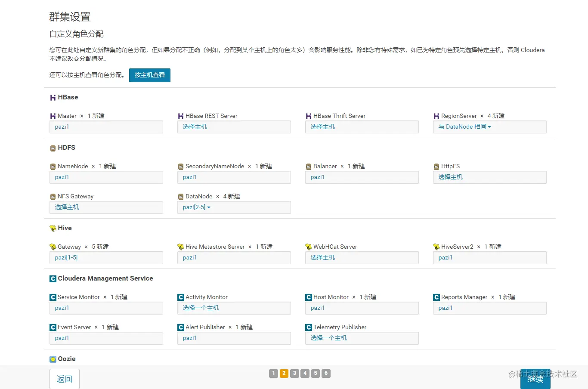The width and height of the screenshot is (588, 389).
Task: Click the icon beside SecondaryNameNode role
Action: 181,167
